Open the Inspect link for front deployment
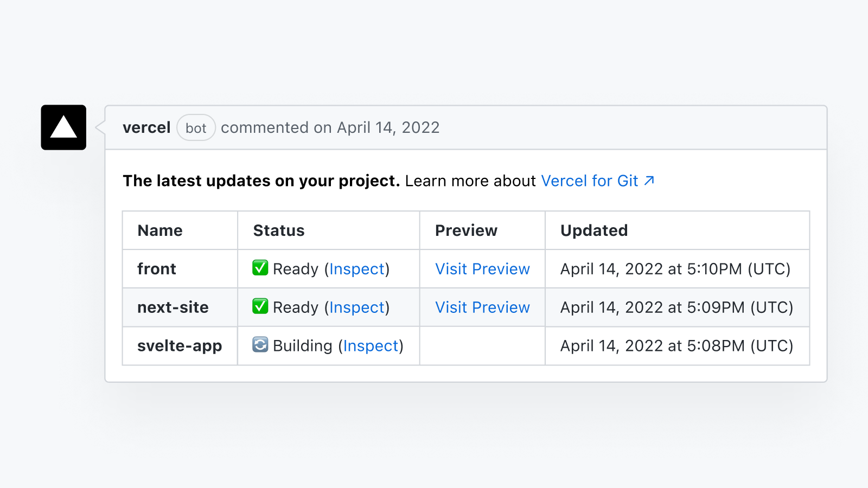 coord(358,268)
